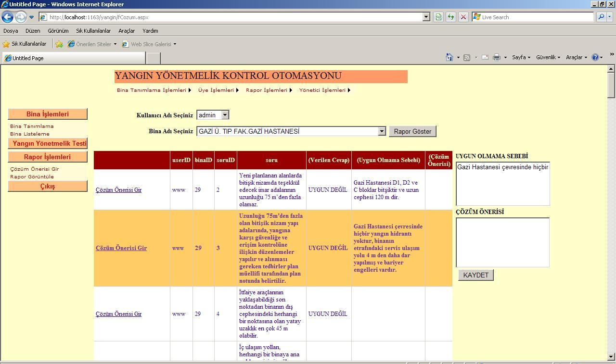Viewport: 616px width, 364px height.
Task: Expand Rapor İşlemleri top menu
Action: pyautogui.click(x=269, y=90)
